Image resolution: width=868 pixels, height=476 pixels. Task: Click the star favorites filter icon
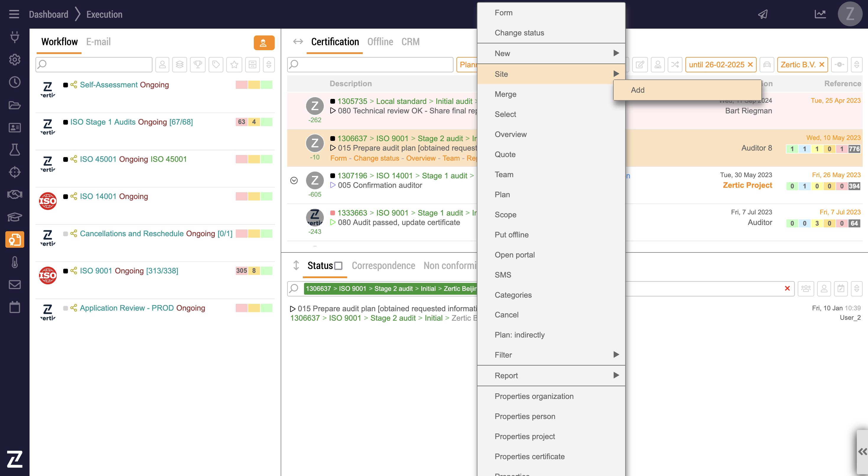coord(234,64)
